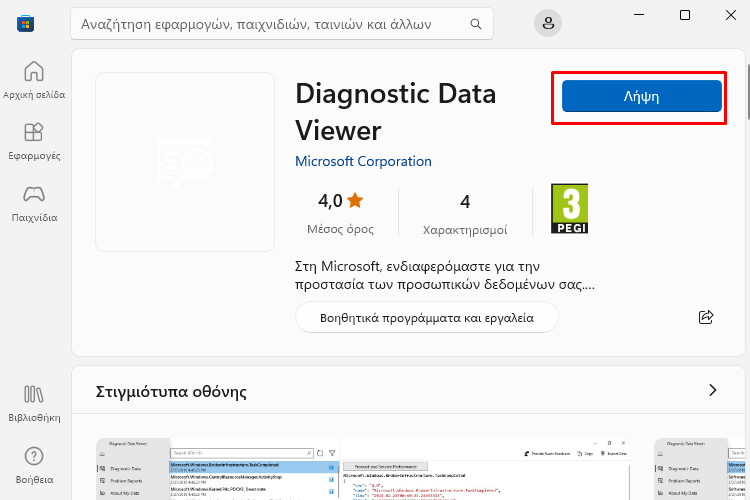Open Βοήθεια help

[34, 465]
